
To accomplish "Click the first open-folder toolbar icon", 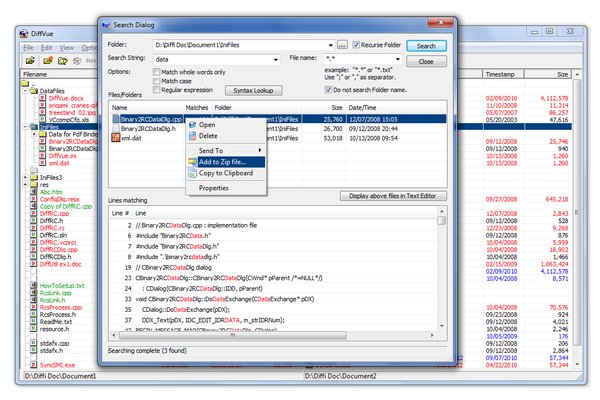I will coord(31,60).
